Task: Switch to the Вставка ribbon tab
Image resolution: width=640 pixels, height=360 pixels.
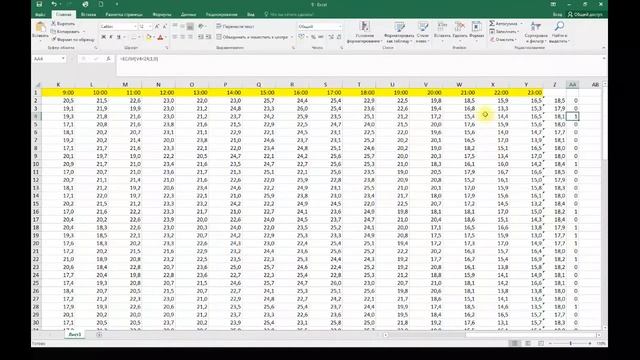Action: click(x=88, y=14)
